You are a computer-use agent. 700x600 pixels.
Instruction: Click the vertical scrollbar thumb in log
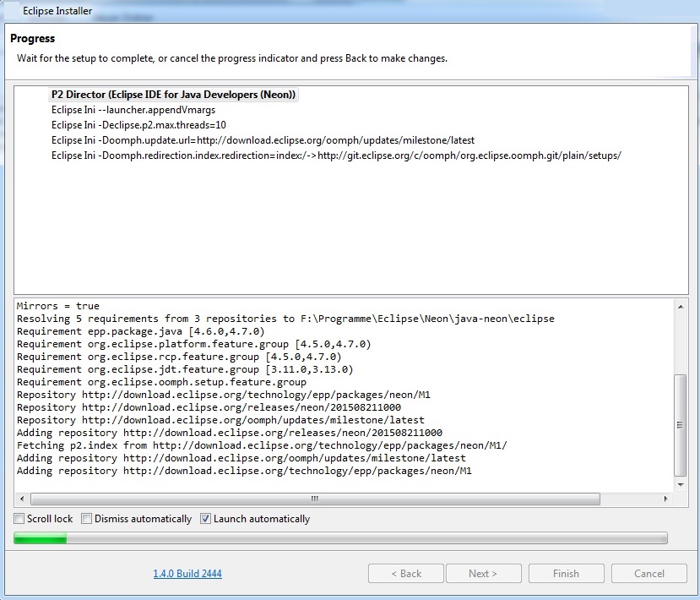(x=681, y=425)
